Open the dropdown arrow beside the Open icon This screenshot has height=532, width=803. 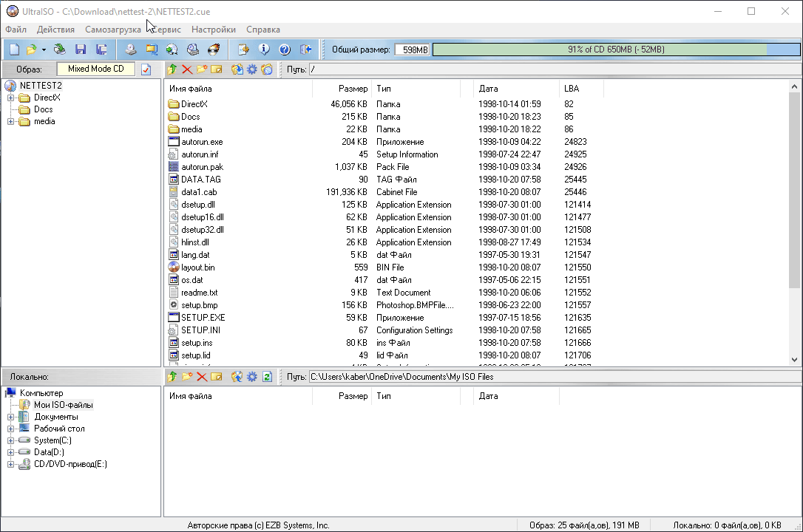coord(44,50)
